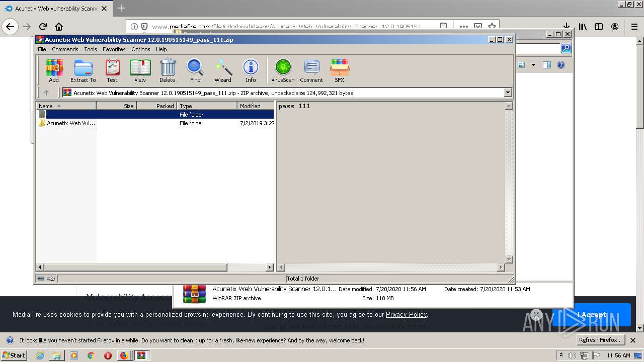The height and width of the screenshot is (362, 644).
Task: Expand Explorer view options dropdown arrow
Action: tap(533, 65)
